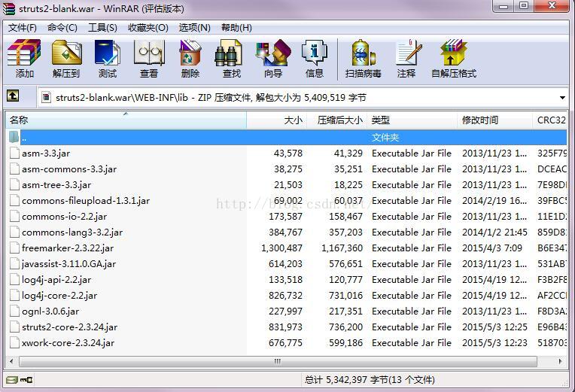Click the parent folder ".." icon

14,137
